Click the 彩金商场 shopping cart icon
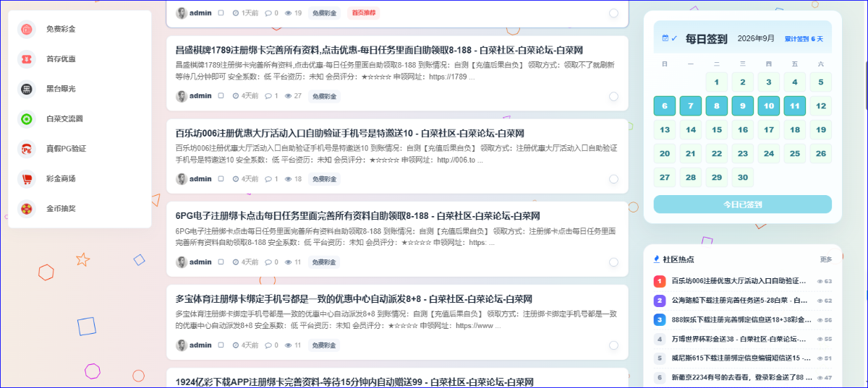Image resolution: width=868 pixels, height=388 pixels. 26,178
